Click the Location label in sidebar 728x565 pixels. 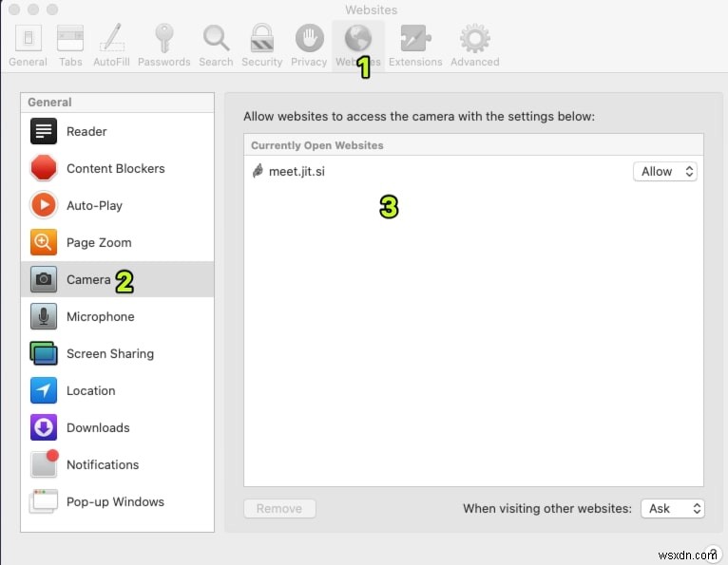[90, 390]
